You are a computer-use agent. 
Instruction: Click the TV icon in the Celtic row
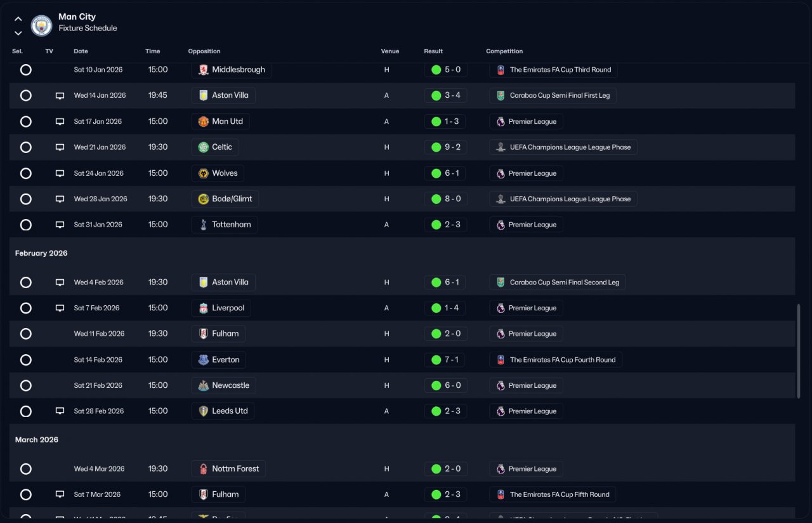coord(60,147)
